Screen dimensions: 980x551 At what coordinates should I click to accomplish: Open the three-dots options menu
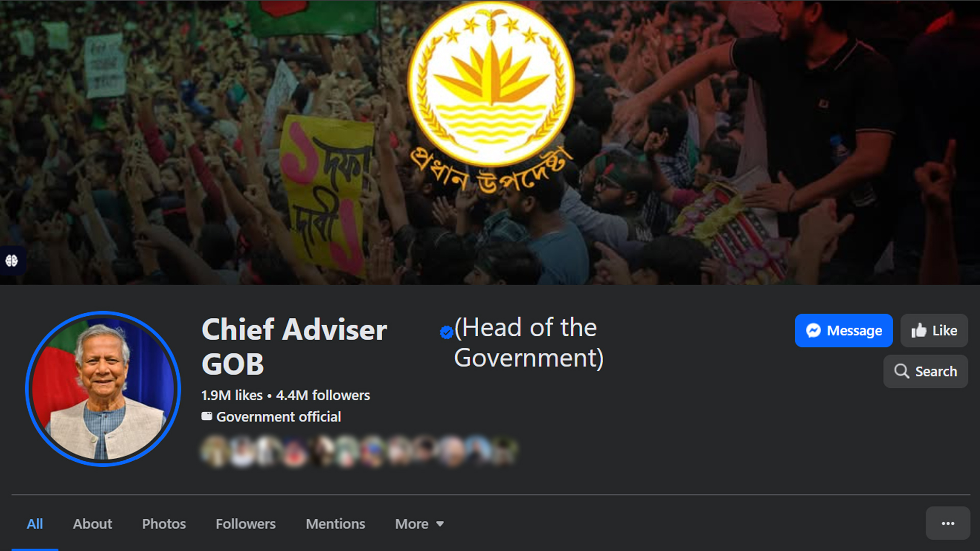pos(948,523)
